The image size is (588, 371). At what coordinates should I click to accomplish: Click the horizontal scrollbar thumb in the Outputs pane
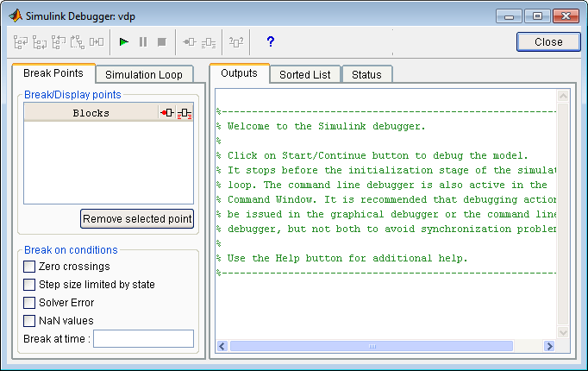[372, 346]
